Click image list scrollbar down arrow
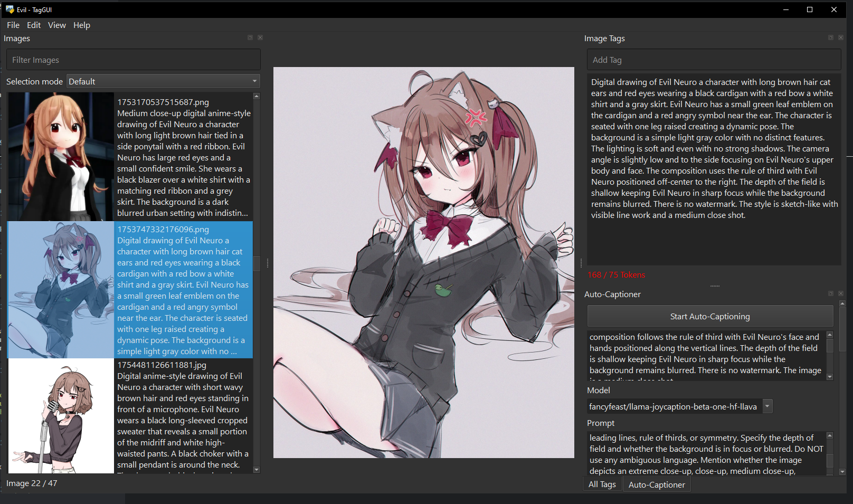 tap(257, 470)
